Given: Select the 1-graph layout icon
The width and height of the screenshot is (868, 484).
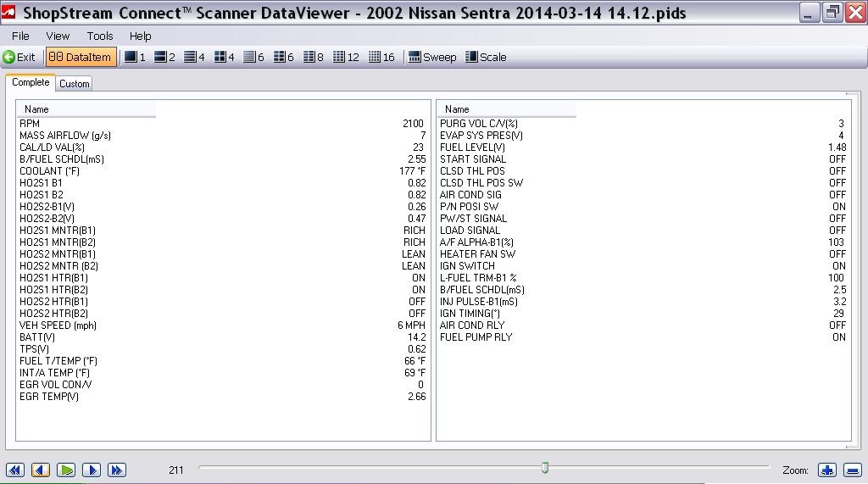Looking at the screenshot, I should tap(135, 57).
